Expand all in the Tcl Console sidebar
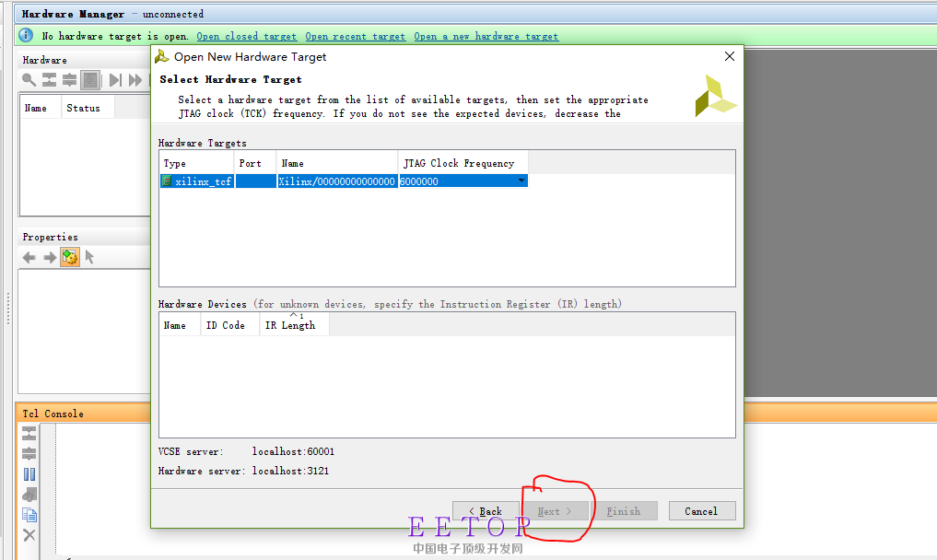Viewport: 937px width, 560px height. click(29, 453)
